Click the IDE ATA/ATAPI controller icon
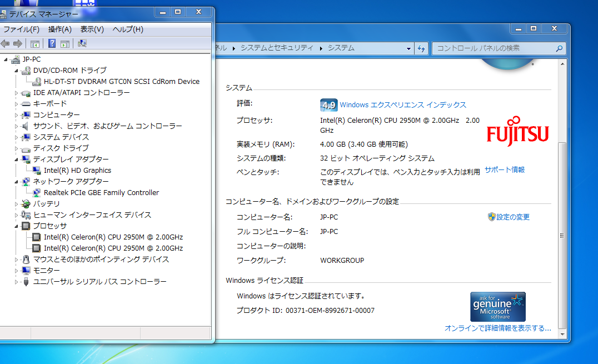The image size is (598, 364). 26,93
